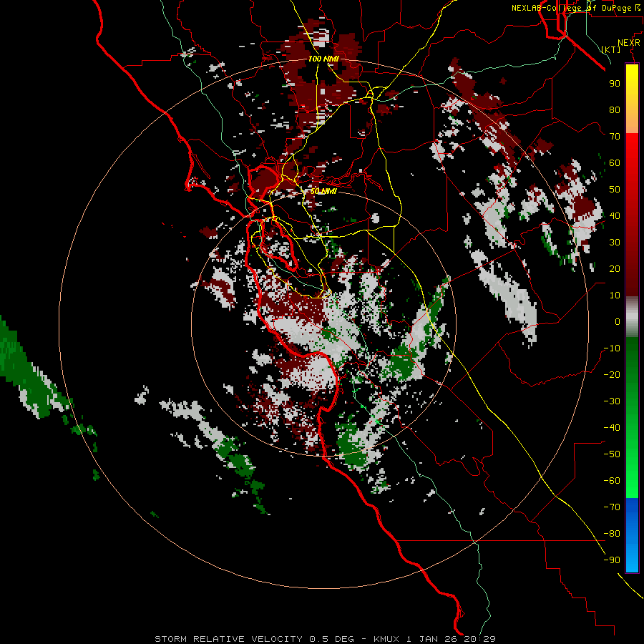Click the 80 value on the velocity scale
The height and width of the screenshot is (644, 644).
coord(615,109)
